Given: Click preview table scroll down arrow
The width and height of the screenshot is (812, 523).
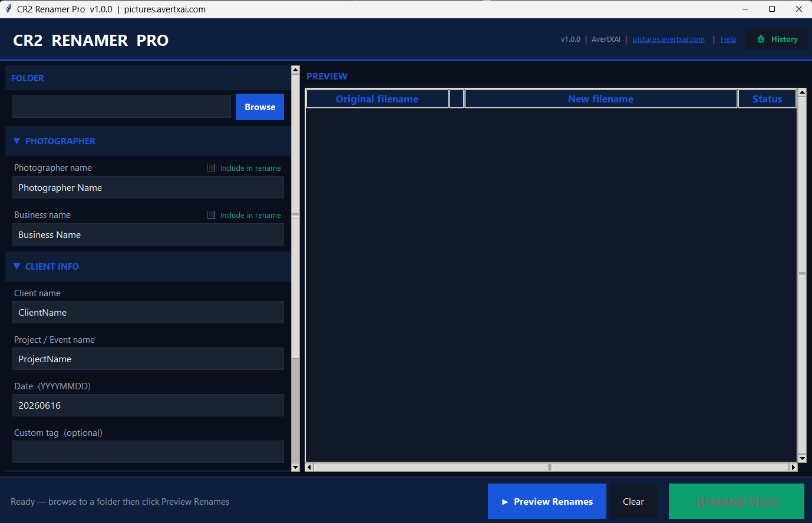Looking at the screenshot, I should click(802, 458).
